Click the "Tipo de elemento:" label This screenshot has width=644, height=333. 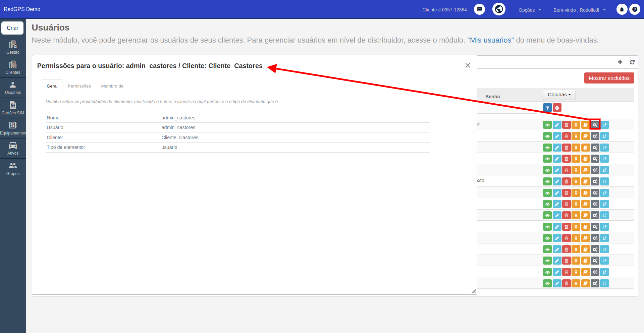[x=66, y=147]
